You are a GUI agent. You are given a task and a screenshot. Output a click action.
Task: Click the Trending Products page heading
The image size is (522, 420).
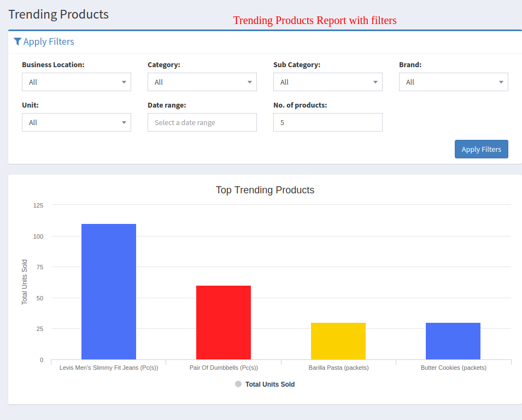tap(58, 14)
